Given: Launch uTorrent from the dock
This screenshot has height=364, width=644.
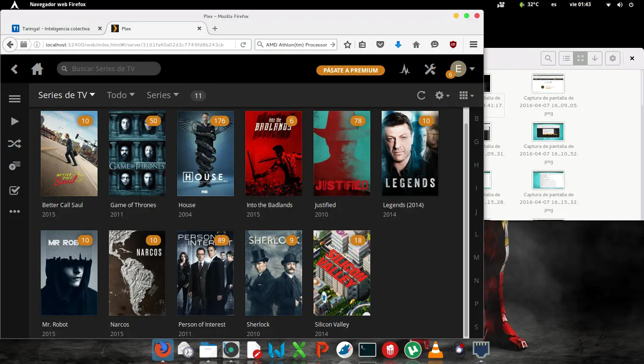Looking at the screenshot, I should click(413, 350).
